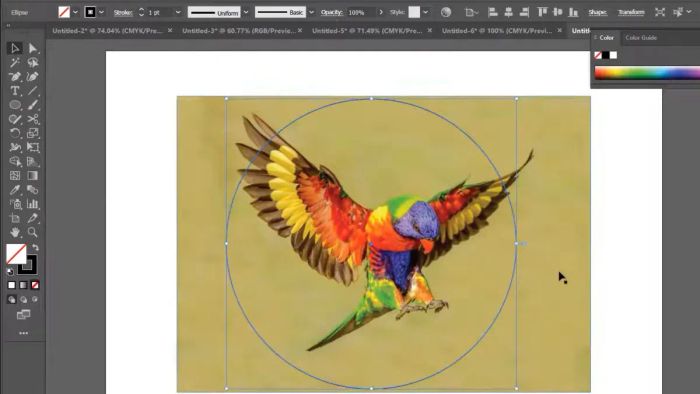Select the Zoom tool
Screen dimensions: 700x394
[33, 232]
